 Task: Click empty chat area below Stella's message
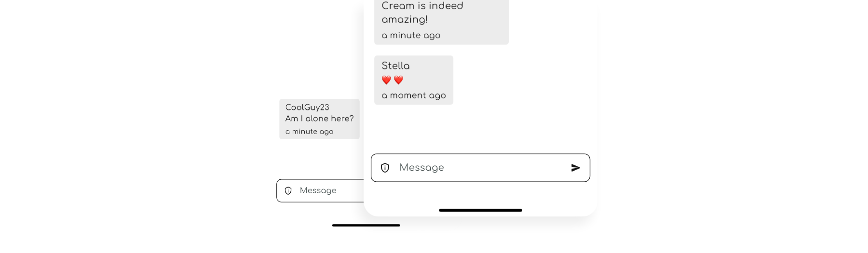click(480, 128)
